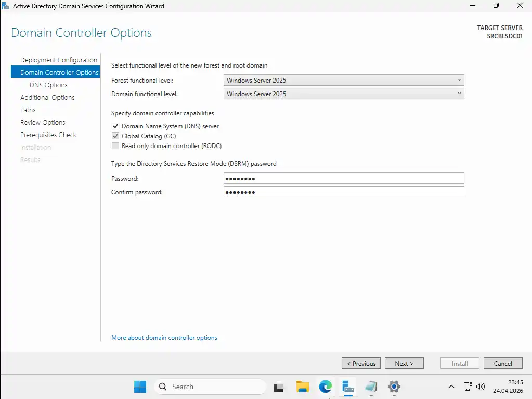Image resolution: width=532 pixels, height=399 pixels.
Task: Close the configuration wizard window
Action: coord(520,6)
